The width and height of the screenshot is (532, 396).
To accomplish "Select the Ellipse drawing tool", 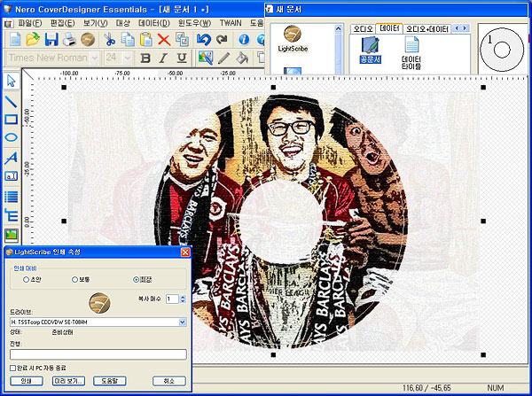I will coord(12,137).
